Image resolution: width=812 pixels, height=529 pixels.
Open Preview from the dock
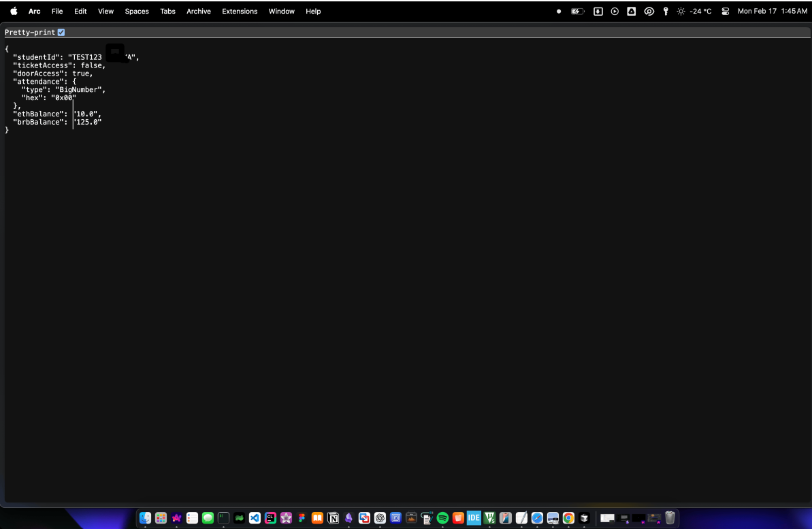click(553, 517)
